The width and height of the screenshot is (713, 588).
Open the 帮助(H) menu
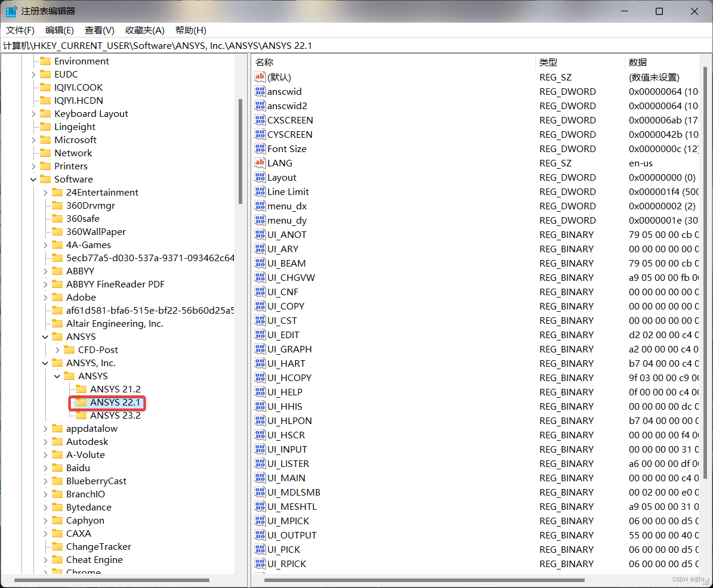pos(191,30)
